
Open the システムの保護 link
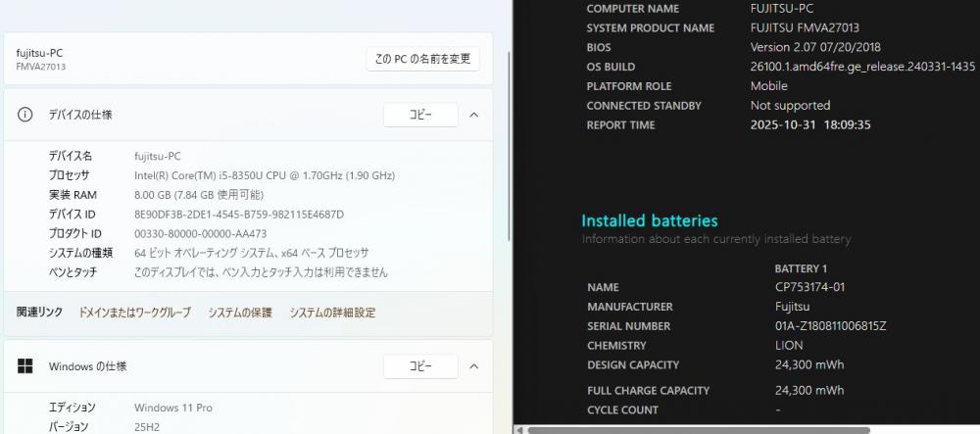pos(240,313)
